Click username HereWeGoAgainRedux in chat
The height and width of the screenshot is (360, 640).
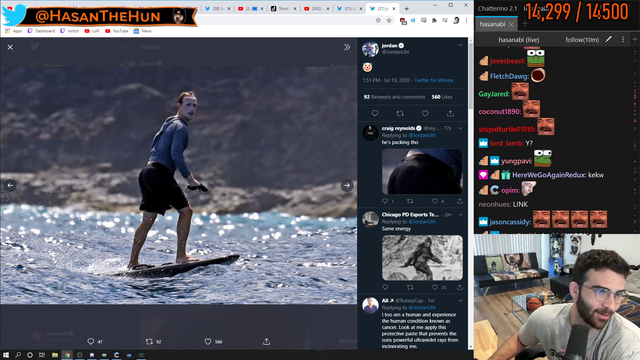549,175
